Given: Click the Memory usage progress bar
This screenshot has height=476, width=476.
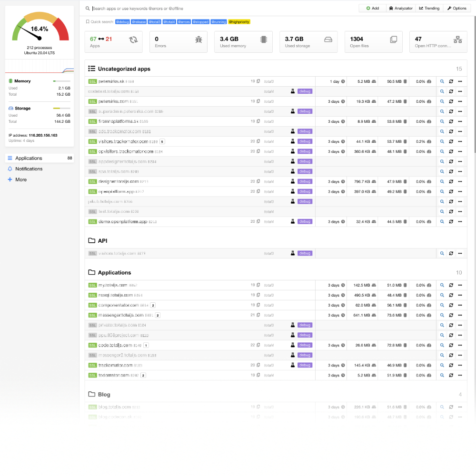Looking at the screenshot, I should point(62,81).
